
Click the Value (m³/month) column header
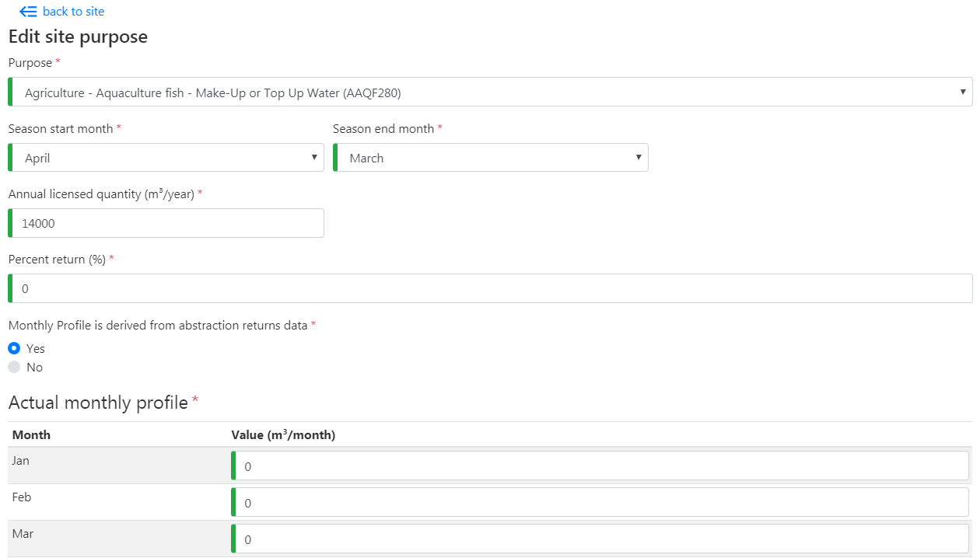[283, 435]
